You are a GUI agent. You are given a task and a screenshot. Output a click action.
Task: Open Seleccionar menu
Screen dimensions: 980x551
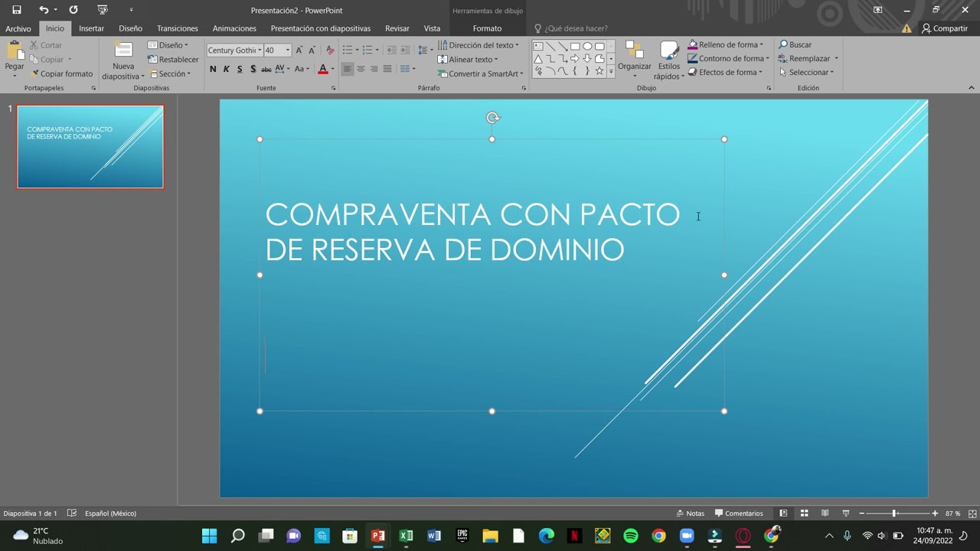pyautogui.click(x=806, y=73)
